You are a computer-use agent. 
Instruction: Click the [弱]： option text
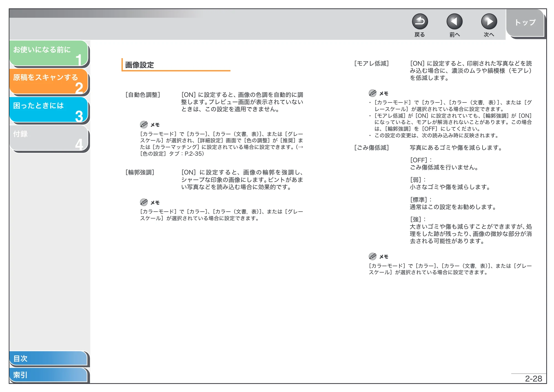coord(418,180)
